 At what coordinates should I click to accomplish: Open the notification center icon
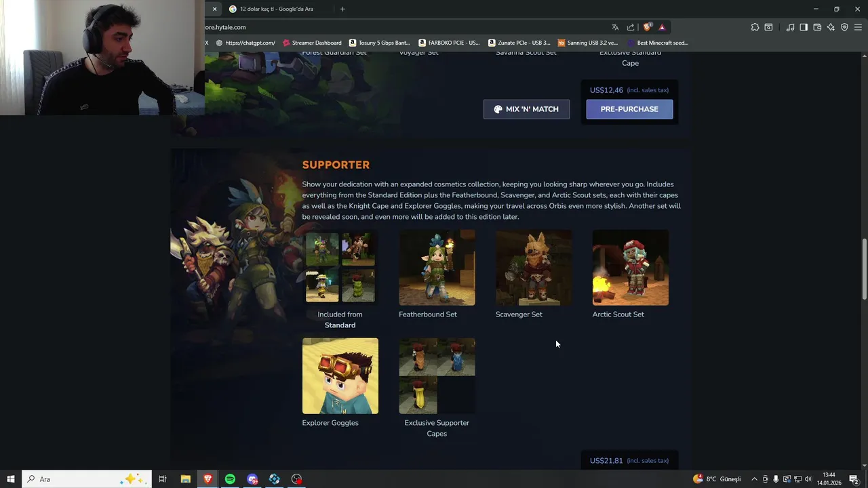(x=854, y=479)
